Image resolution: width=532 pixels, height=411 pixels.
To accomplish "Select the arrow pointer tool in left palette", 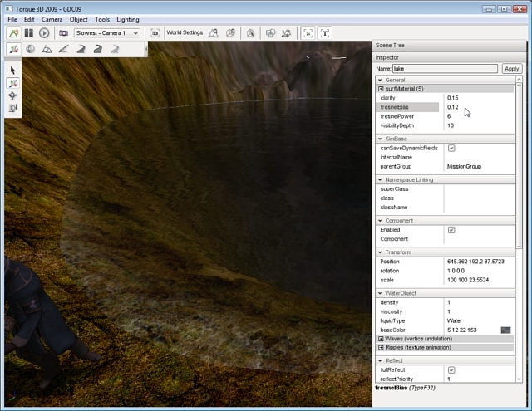I will coord(13,71).
